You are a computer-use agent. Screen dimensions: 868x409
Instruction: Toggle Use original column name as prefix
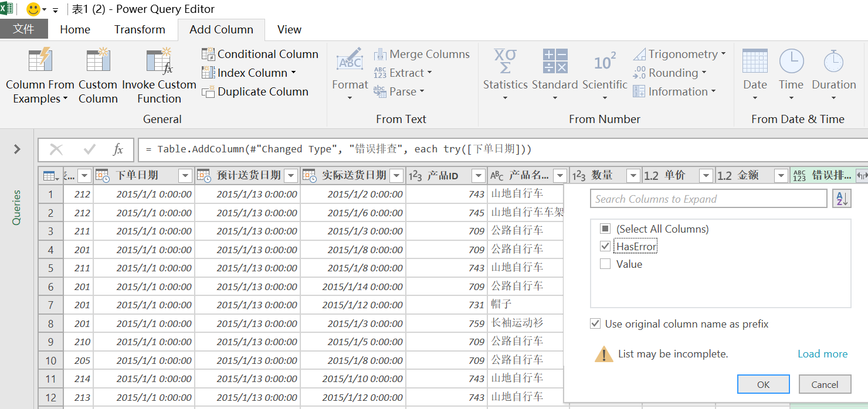pyautogui.click(x=595, y=324)
